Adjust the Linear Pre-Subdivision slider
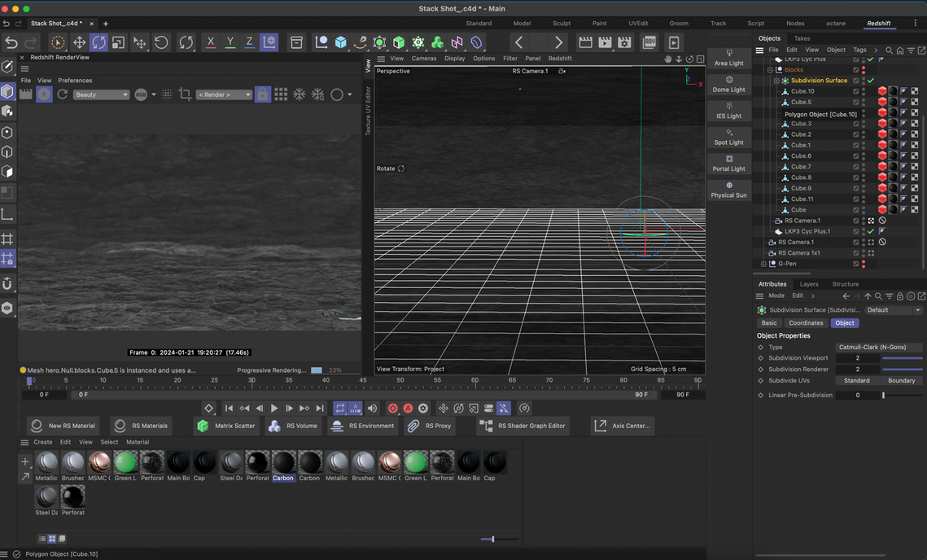 click(x=902, y=396)
